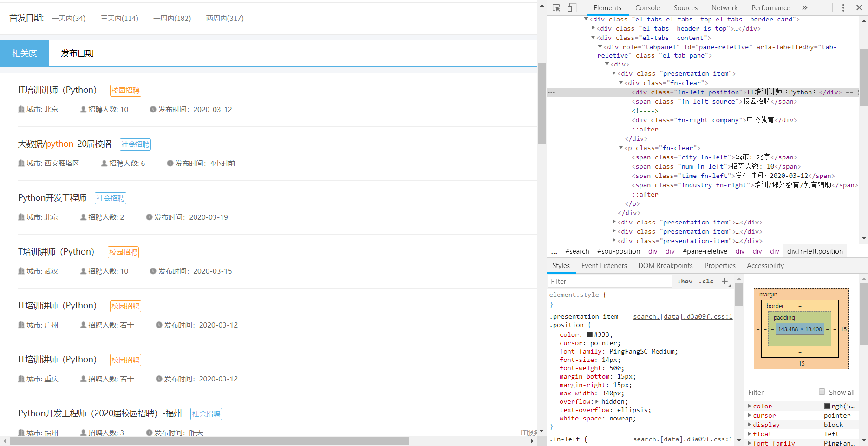Collapse the pane-reletive tabpanel node
The image size is (868, 446).
click(x=600, y=47)
